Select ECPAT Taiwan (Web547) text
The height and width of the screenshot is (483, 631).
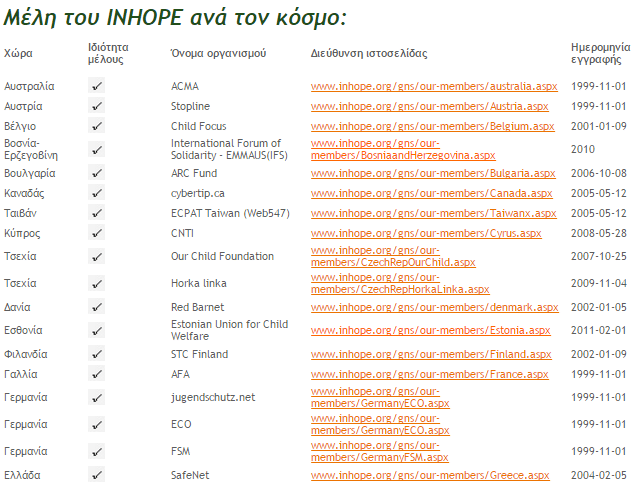click(x=230, y=213)
